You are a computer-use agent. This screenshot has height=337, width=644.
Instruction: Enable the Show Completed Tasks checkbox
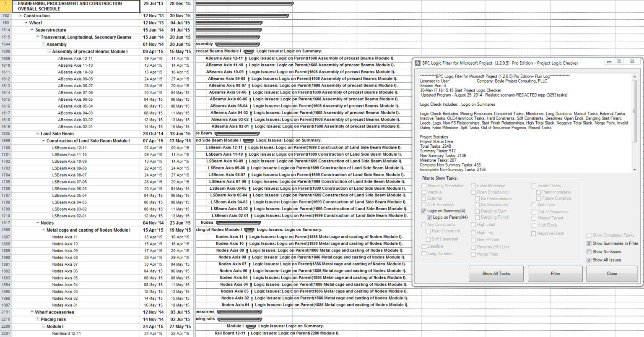click(589, 236)
